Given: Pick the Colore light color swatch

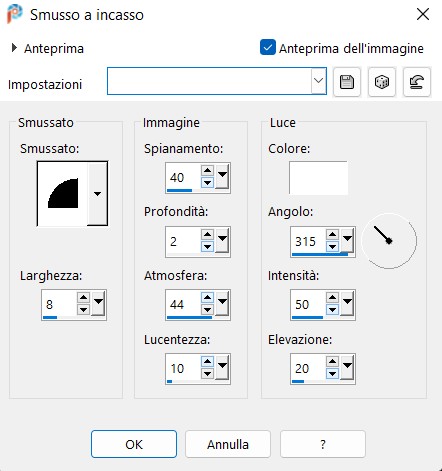Looking at the screenshot, I should [x=318, y=178].
